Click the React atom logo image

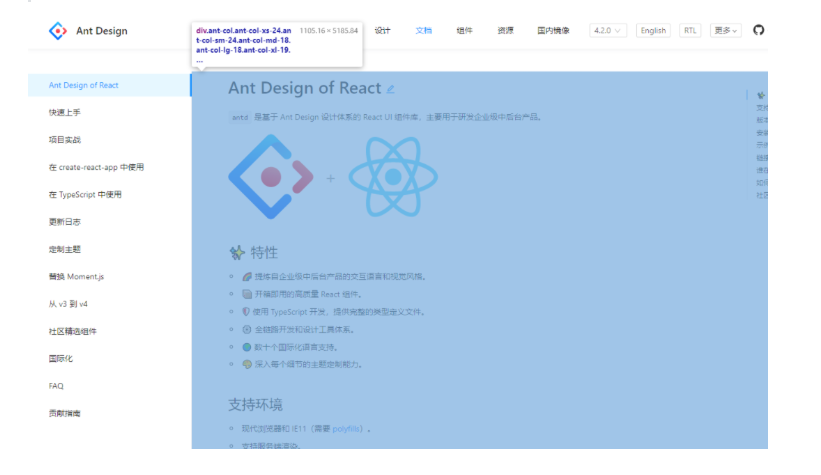pos(393,178)
